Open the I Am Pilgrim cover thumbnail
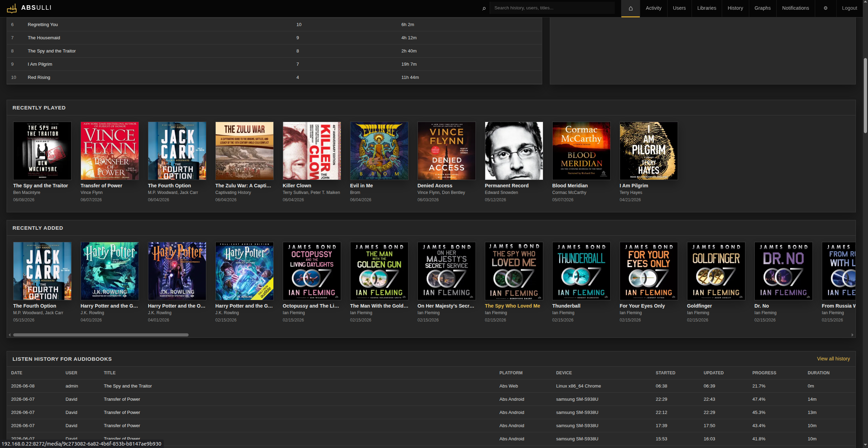This screenshot has height=448, width=868. click(649, 151)
